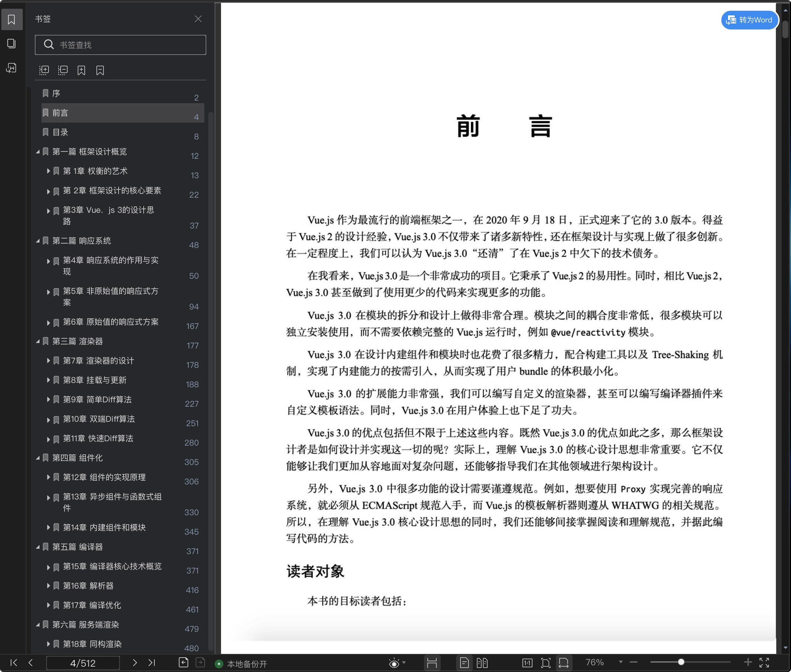The image size is (791, 672).
Task: Open bookmark 第16章 解析器
Action: [88, 586]
